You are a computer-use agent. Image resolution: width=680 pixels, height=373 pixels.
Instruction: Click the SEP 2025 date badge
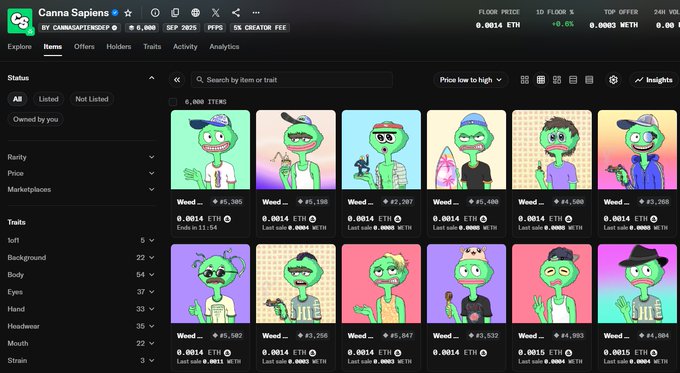[182, 28]
